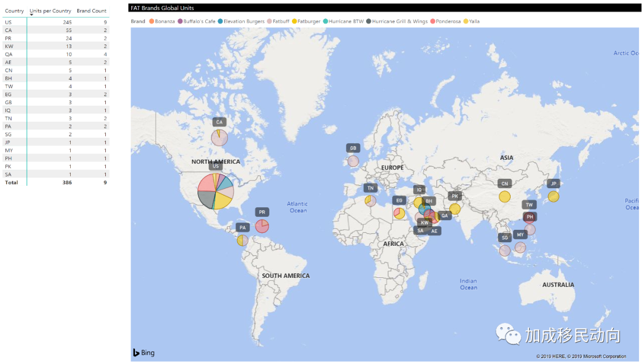The image size is (642, 364).
Task: Sort table by Country column header
Action: (14, 11)
